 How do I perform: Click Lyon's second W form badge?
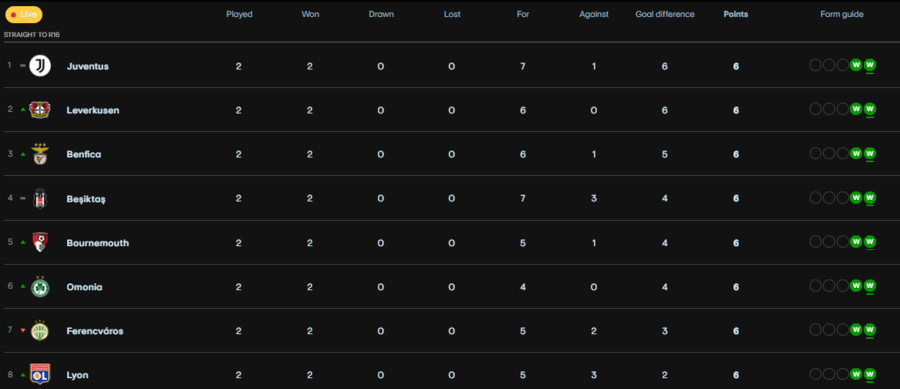856,374
